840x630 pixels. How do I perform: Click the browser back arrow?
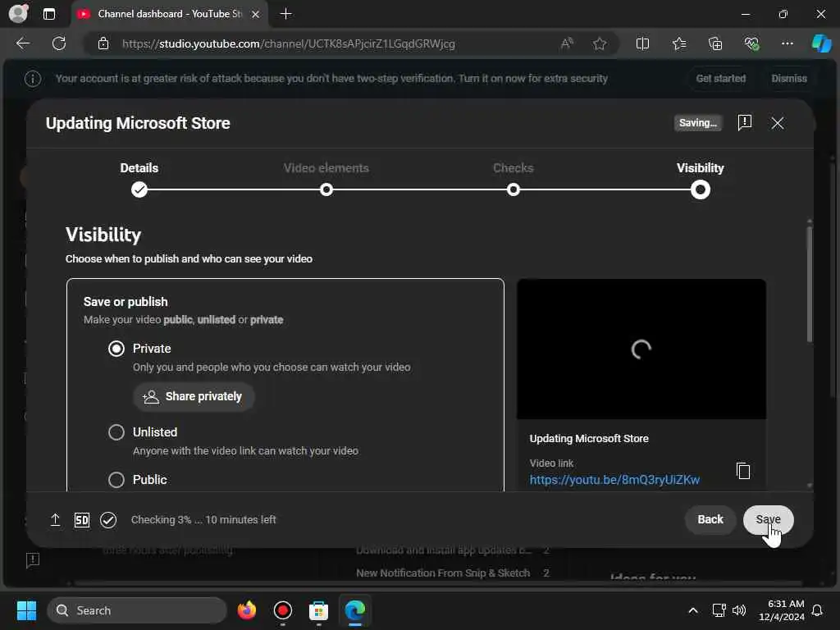click(x=23, y=43)
